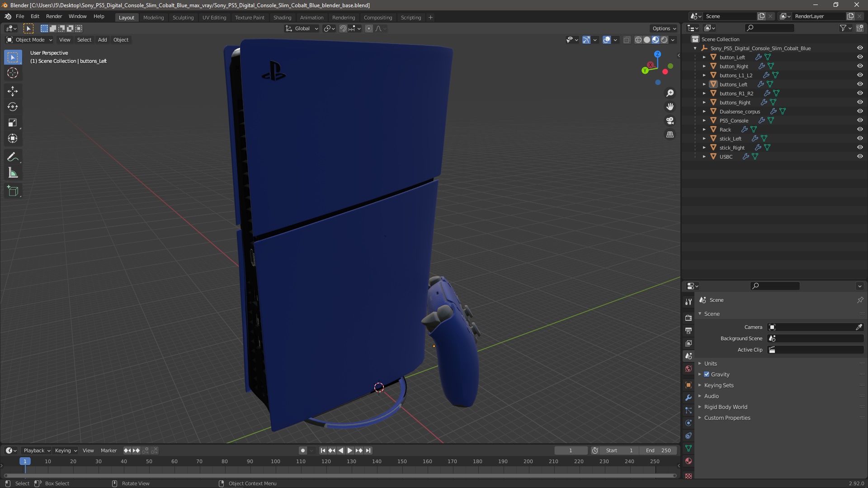Screen dimensions: 868x488
Task: Hide Rack object visibility
Action: click(860, 129)
